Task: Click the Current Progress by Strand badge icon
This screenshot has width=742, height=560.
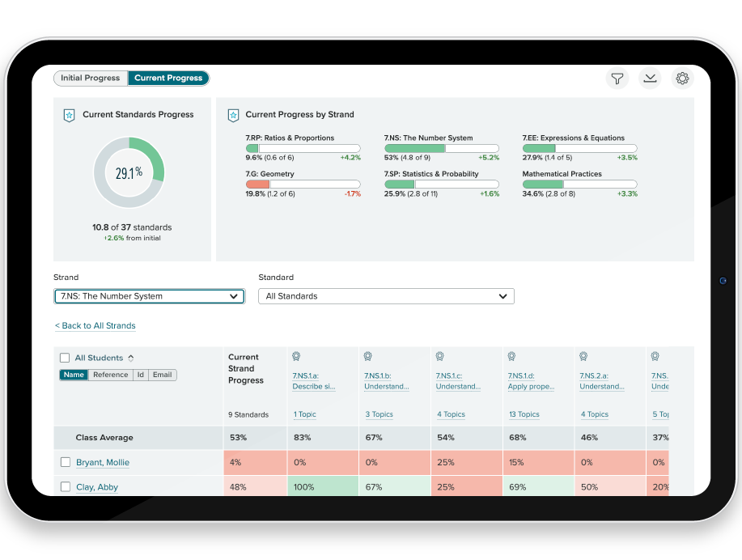Action: pyautogui.click(x=233, y=115)
